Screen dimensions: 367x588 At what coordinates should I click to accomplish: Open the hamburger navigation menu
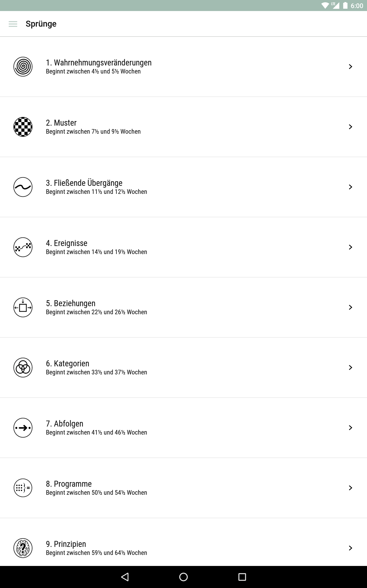(13, 24)
